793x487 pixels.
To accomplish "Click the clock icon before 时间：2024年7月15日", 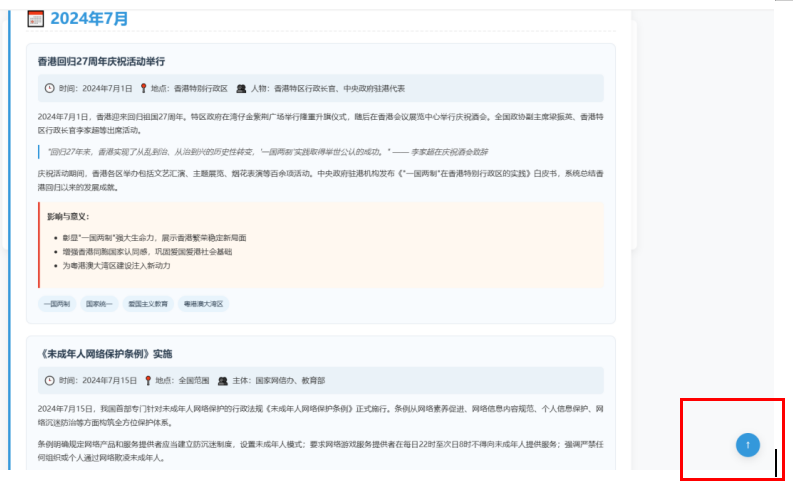I will coord(49,381).
